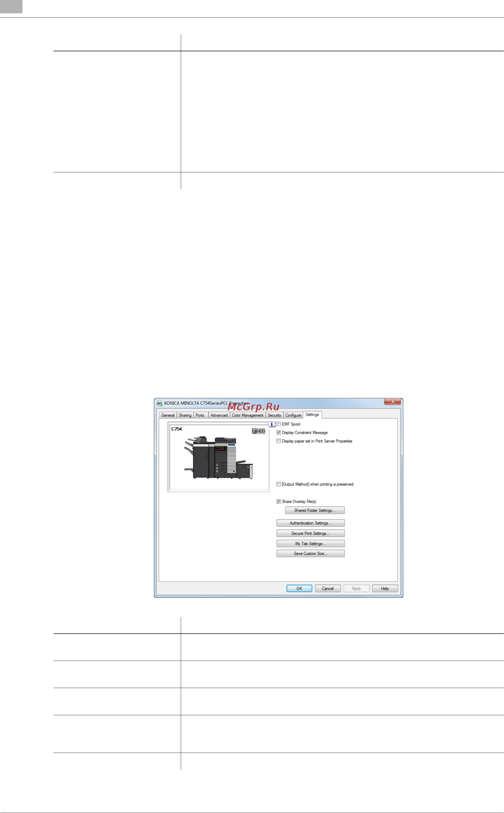The image size is (504, 813).
Task: Open My Tab Settings
Action: click(x=310, y=544)
